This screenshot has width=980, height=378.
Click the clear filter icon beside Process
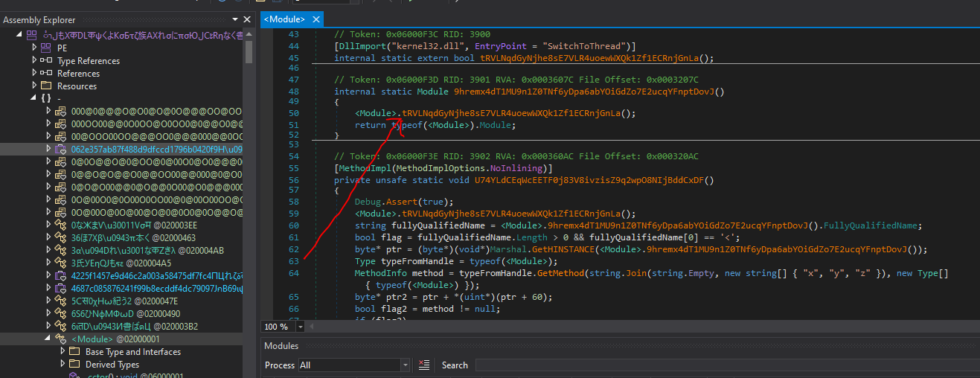click(424, 365)
